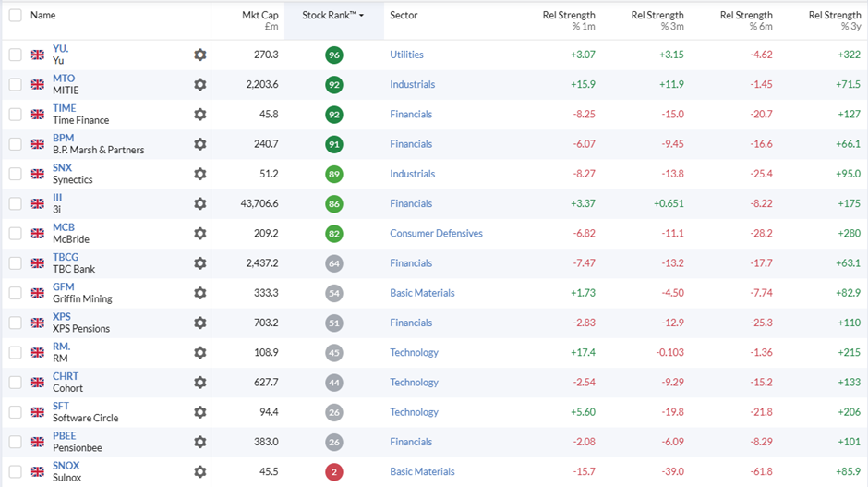Select the Sulnox row checkbox
This screenshot has width=868, height=487.
coord(16,472)
